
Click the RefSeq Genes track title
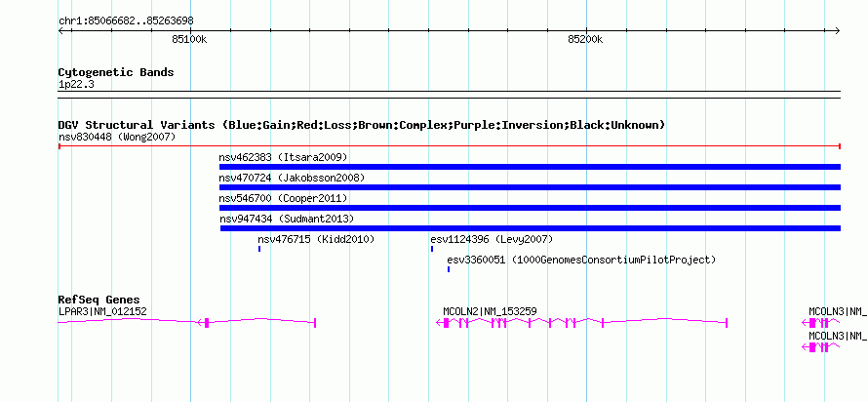[x=99, y=301]
